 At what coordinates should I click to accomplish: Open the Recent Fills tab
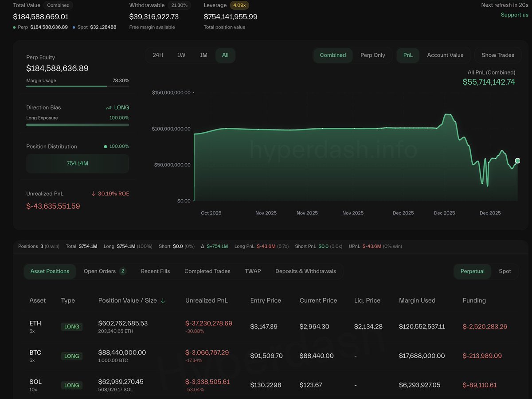155,271
